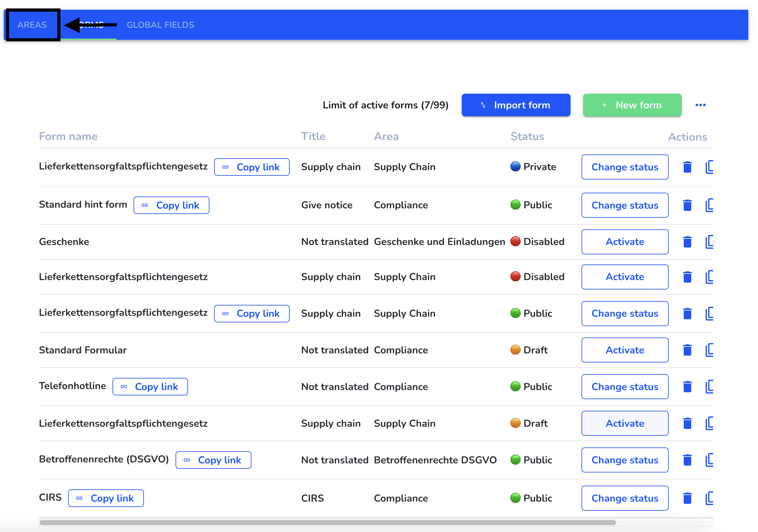Click the 'Private' status label
758x532 pixels.
tap(540, 167)
